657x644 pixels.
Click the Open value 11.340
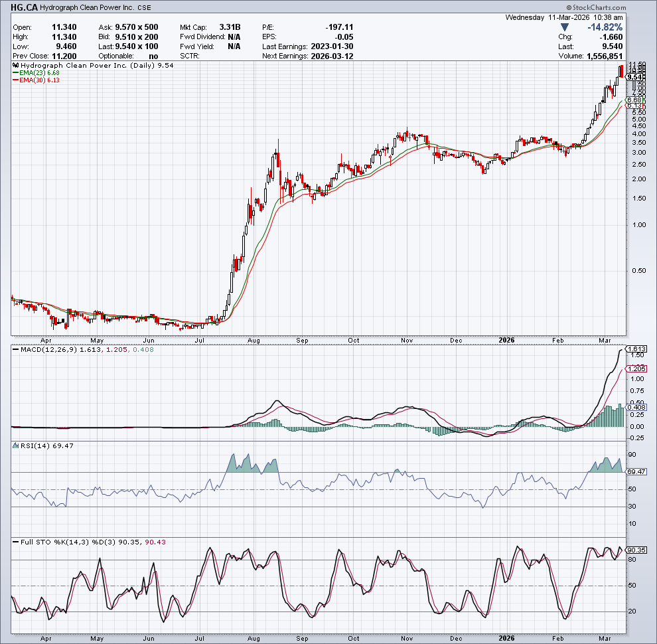[64, 27]
